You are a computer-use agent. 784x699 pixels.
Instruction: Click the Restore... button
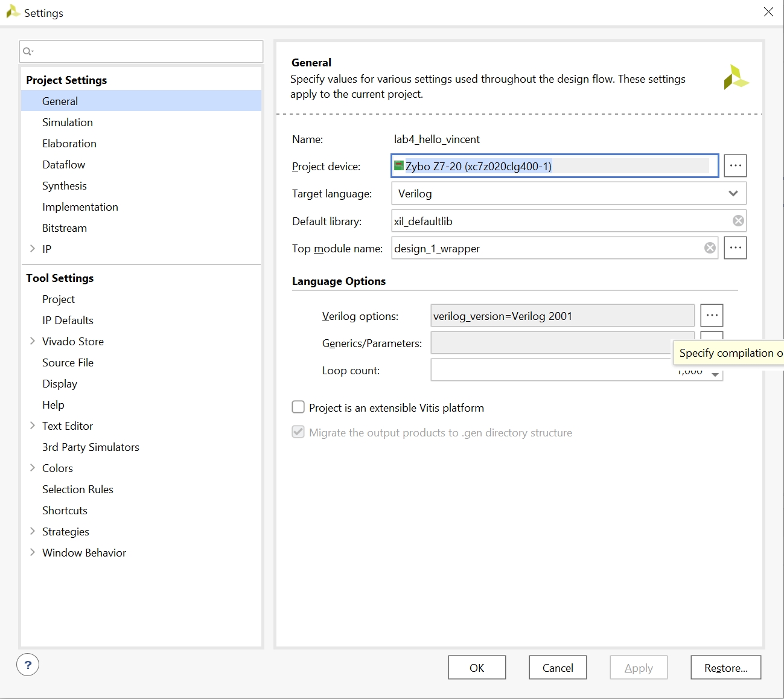pos(725,667)
